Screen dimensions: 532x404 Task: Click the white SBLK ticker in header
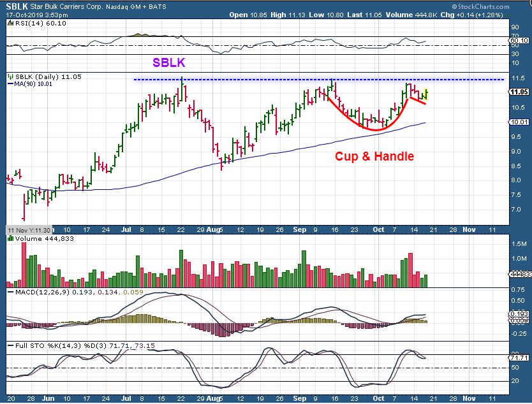click(17, 6)
